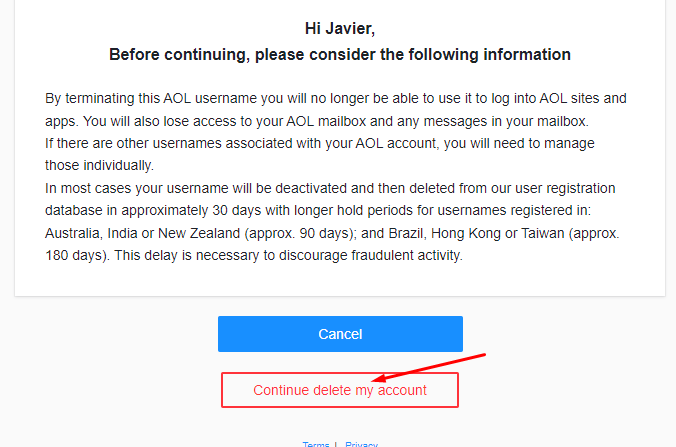The height and width of the screenshot is (447, 676).
Task: Click the "Hi Javier," greeting
Action: (339, 28)
